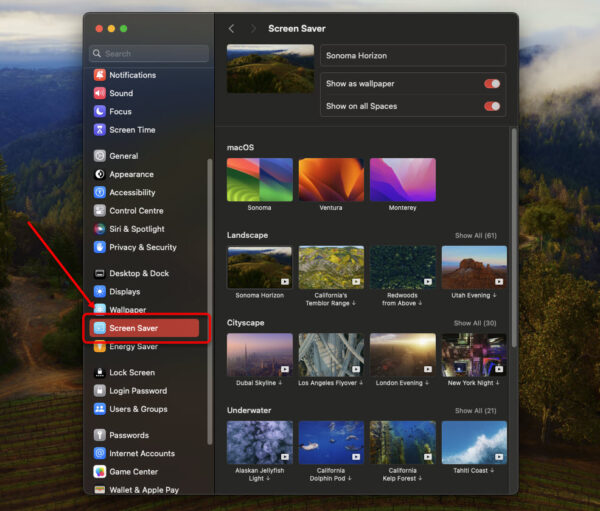Choose California's Temblor Range thumbnail

pos(331,267)
